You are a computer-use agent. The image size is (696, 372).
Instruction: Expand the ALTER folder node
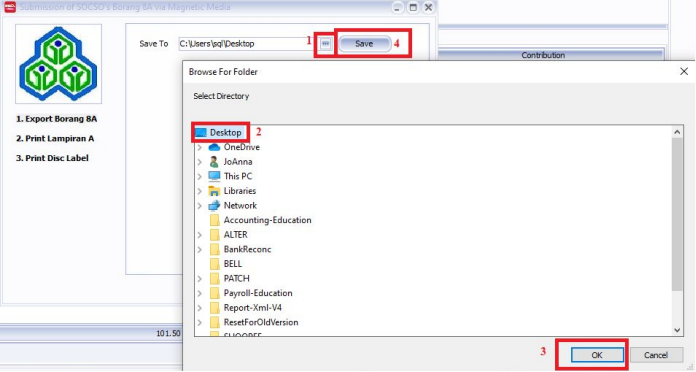tap(200, 235)
